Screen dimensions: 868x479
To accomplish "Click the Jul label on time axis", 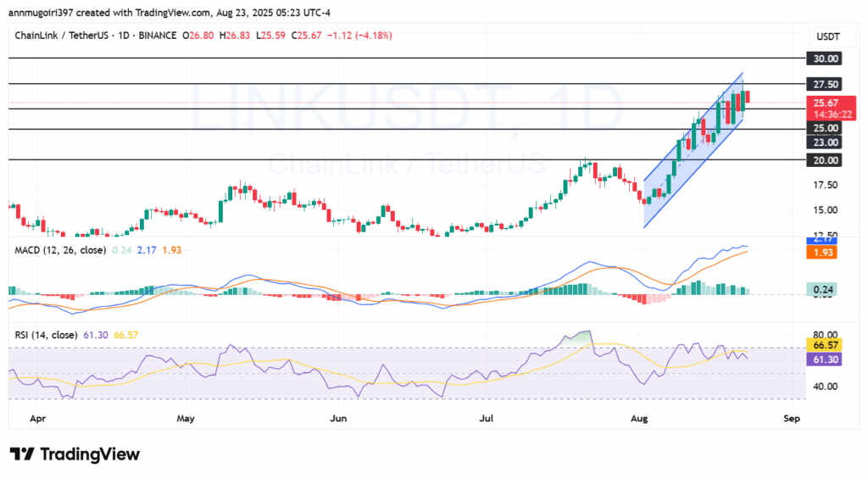I will coord(486,419).
